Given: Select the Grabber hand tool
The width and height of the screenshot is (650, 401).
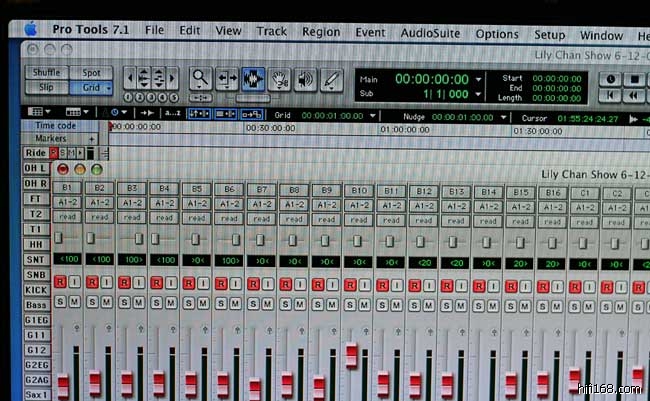Looking at the screenshot, I should click(280, 79).
